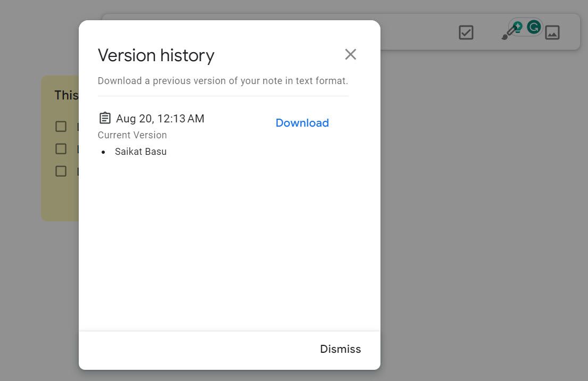Click the clipboard icon beside Aug 20
588x381 pixels.
click(x=104, y=117)
